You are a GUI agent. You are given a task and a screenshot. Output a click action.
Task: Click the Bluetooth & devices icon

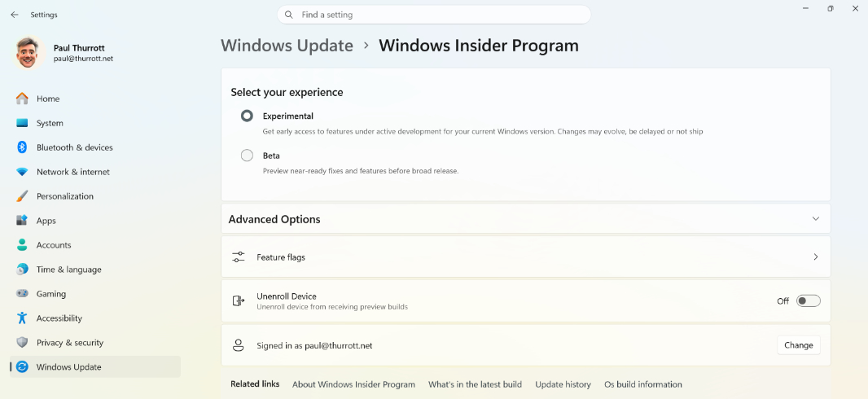(22, 147)
